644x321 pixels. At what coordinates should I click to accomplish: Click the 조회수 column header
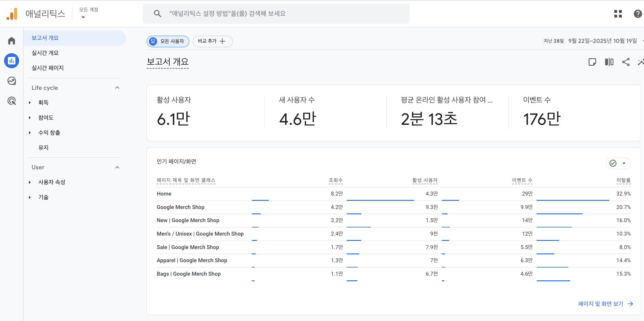click(336, 180)
